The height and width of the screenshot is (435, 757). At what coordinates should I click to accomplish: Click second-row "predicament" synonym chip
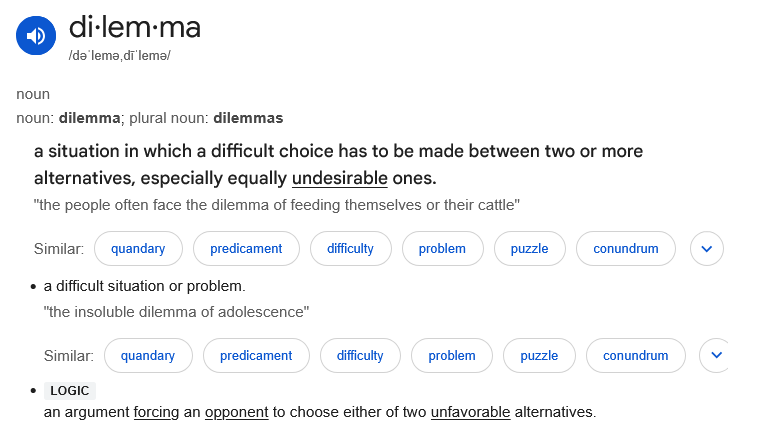[256, 355]
